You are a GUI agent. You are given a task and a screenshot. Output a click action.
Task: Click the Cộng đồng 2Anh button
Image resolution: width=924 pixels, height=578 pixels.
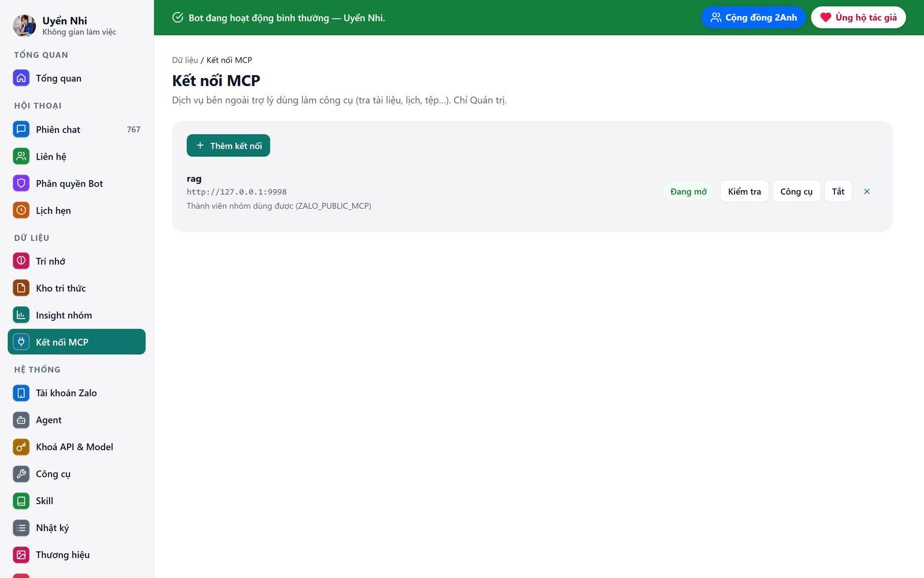point(754,17)
